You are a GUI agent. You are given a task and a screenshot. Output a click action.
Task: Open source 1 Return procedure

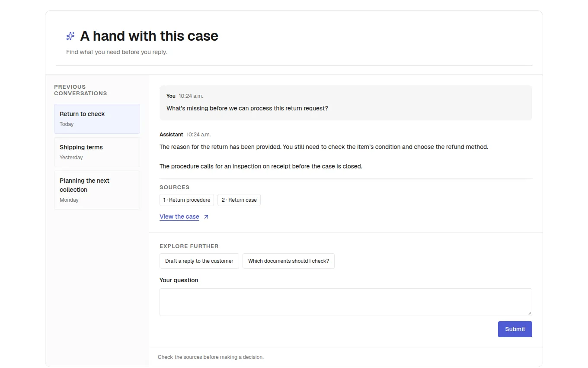tap(187, 200)
